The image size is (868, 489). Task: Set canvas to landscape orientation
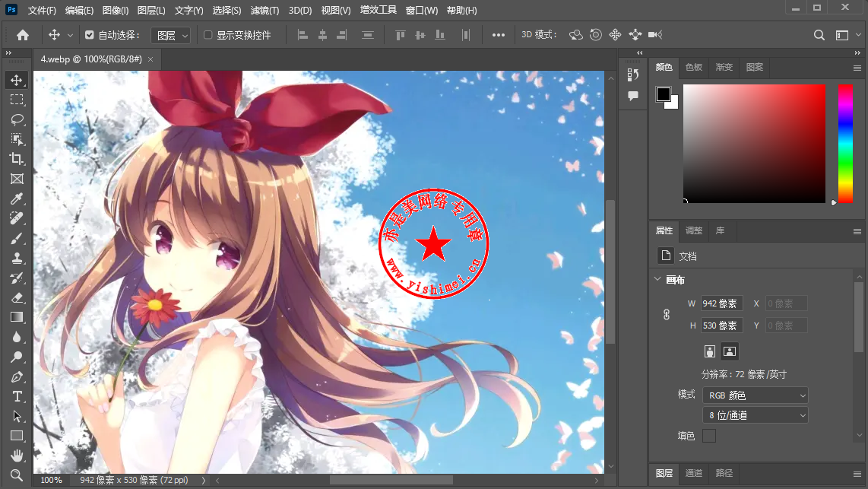(730, 351)
